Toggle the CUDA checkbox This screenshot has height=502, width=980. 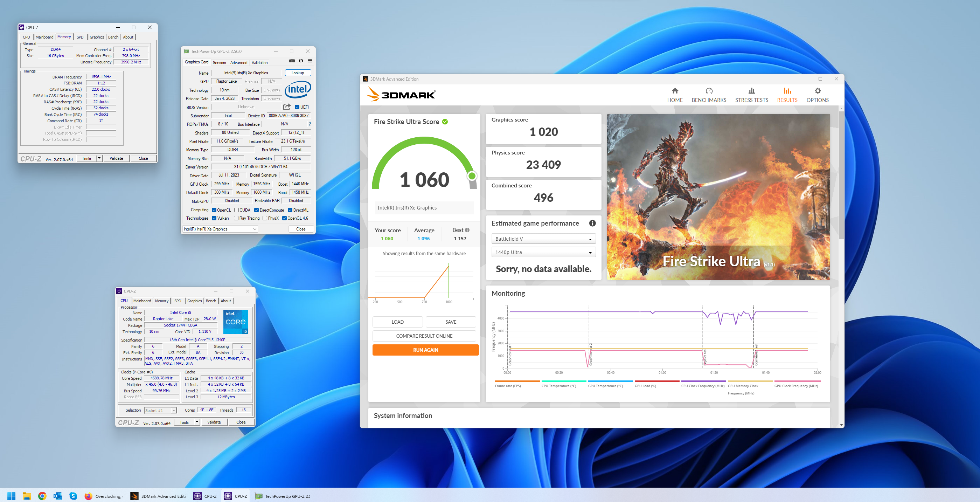point(237,210)
